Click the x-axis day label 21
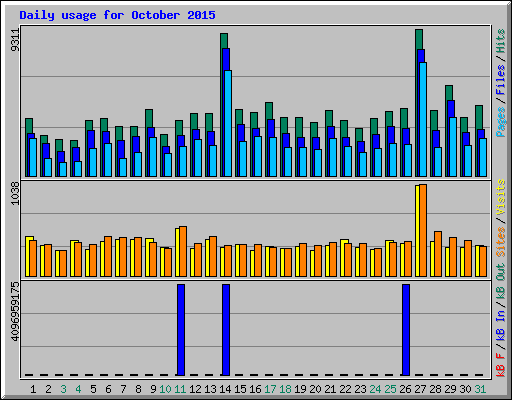The width and height of the screenshot is (512, 400). 330,389
